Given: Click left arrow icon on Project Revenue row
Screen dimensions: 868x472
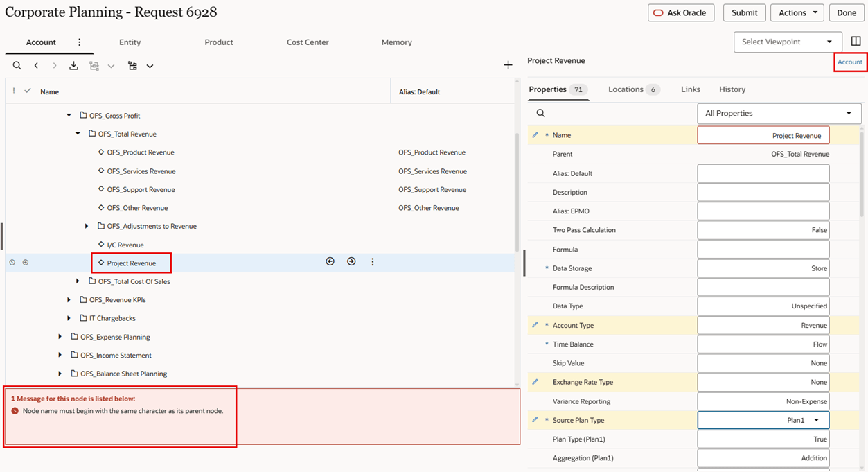Looking at the screenshot, I should [x=330, y=262].
